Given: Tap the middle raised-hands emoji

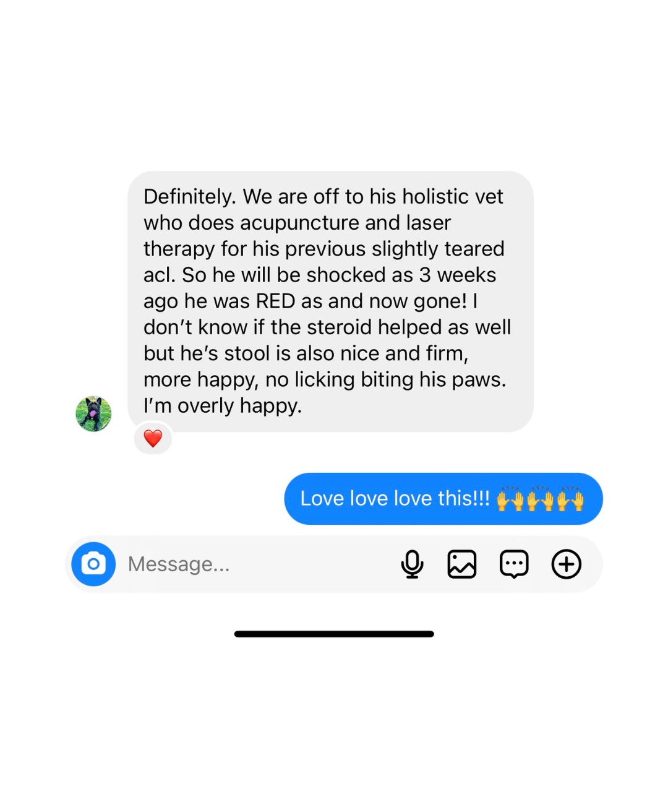Looking at the screenshot, I should coord(540,498).
